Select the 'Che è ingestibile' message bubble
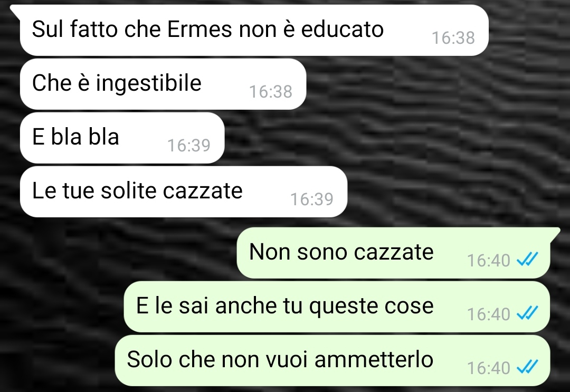 tap(163, 84)
